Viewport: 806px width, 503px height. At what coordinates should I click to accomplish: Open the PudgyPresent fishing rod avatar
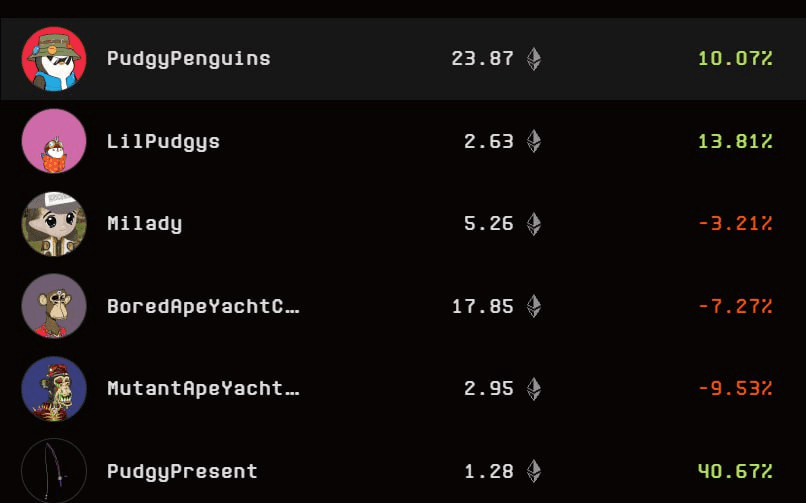point(54,471)
